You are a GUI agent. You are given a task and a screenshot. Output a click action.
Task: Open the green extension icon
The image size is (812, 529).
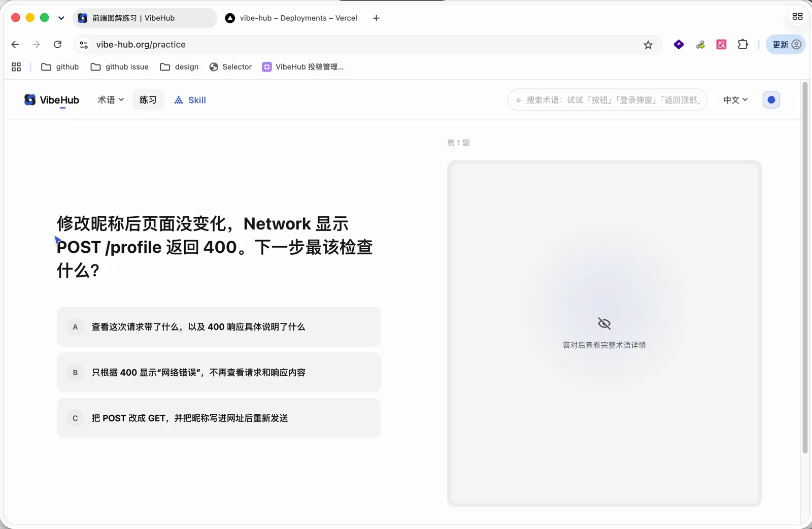click(x=700, y=45)
